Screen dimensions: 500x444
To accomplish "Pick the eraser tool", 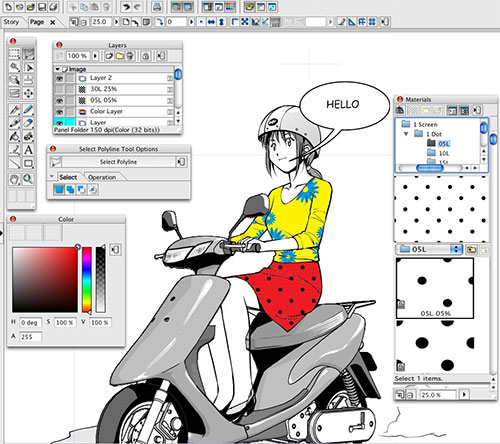I will tap(29, 123).
